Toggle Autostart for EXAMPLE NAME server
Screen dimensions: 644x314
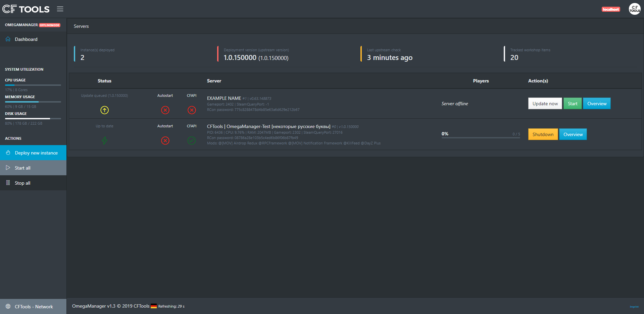(x=165, y=110)
